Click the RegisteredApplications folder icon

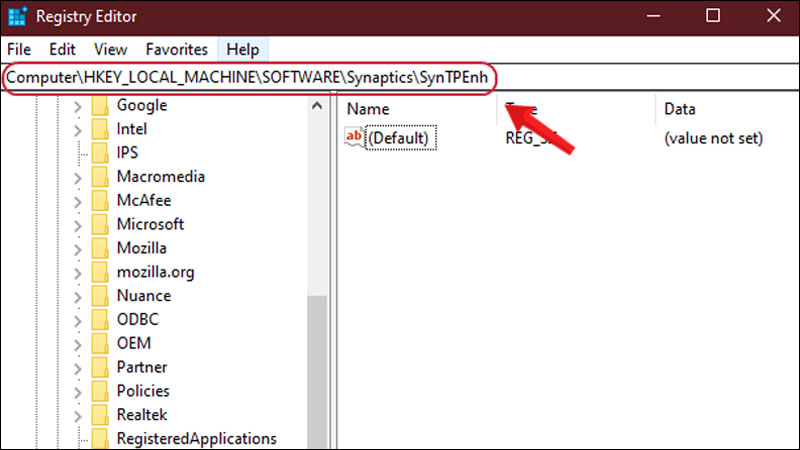click(x=100, y=439)
